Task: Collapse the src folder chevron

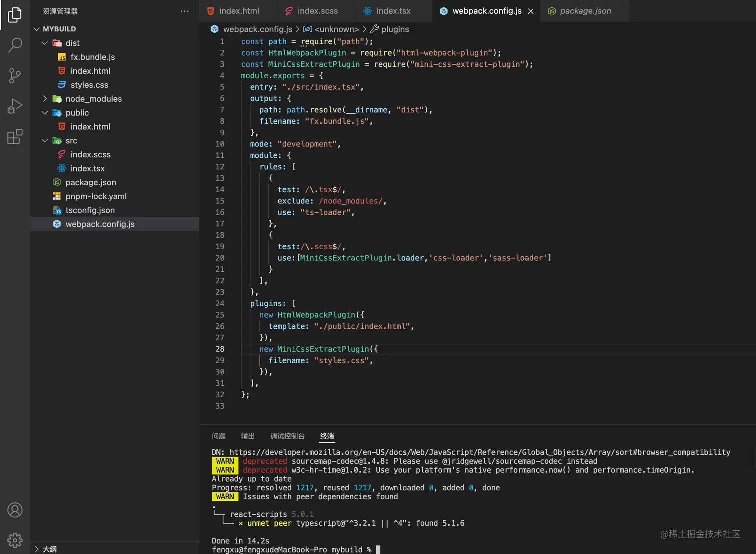Action: point(45,141)
